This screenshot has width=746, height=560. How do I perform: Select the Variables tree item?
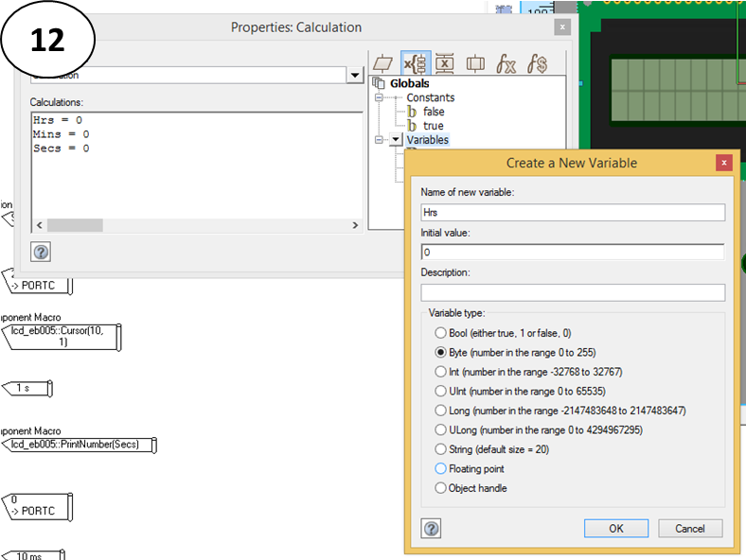[427, 140]
